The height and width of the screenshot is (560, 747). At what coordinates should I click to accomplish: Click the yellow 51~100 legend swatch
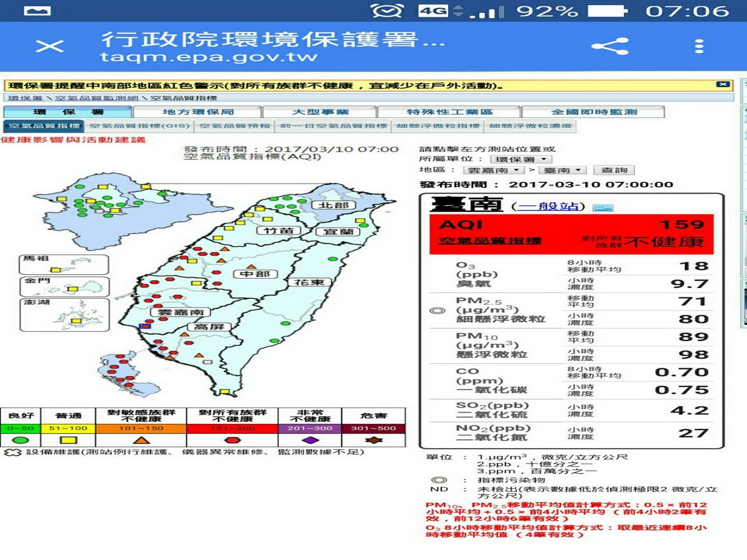[68, 429]
